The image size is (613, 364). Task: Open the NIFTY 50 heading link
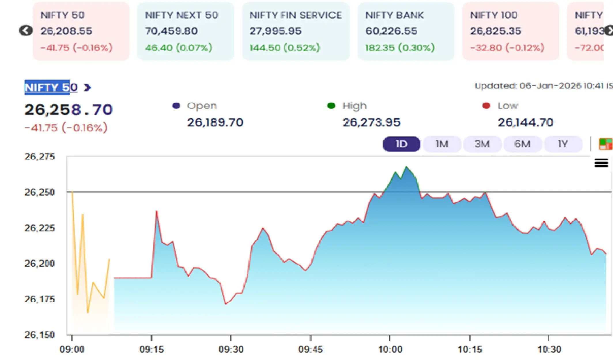51,87
